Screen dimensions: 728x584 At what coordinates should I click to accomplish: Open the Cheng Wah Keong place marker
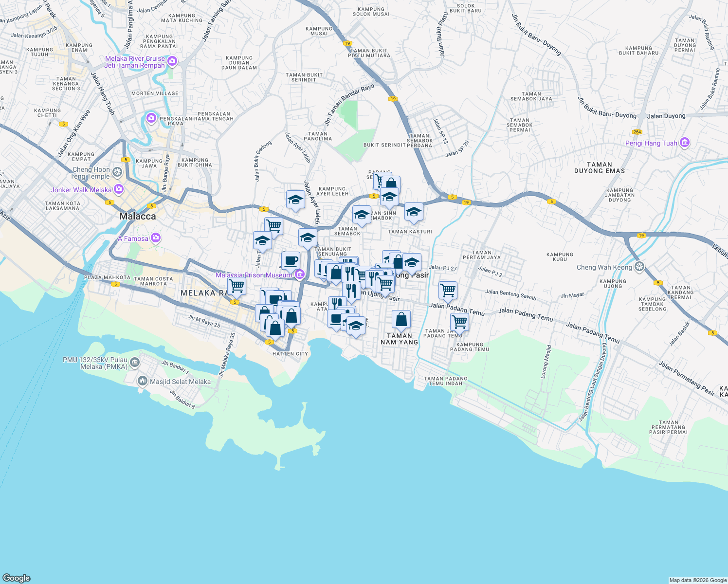(638, 267)
